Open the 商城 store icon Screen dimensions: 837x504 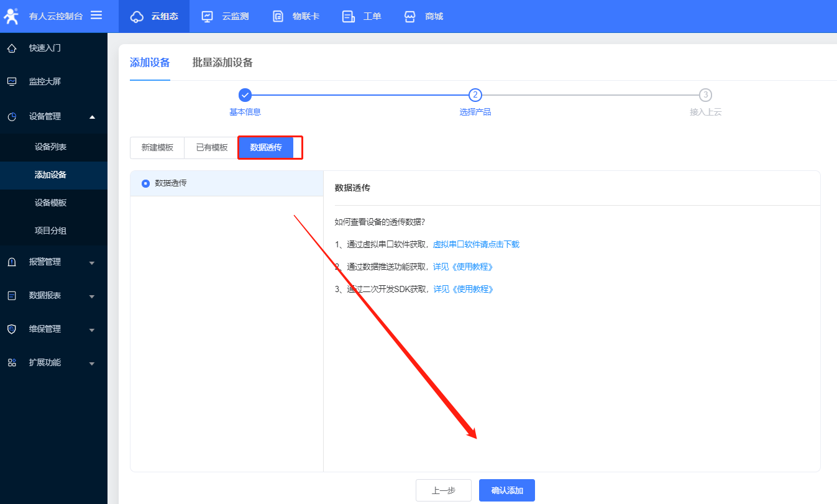(x=409, y=17)
